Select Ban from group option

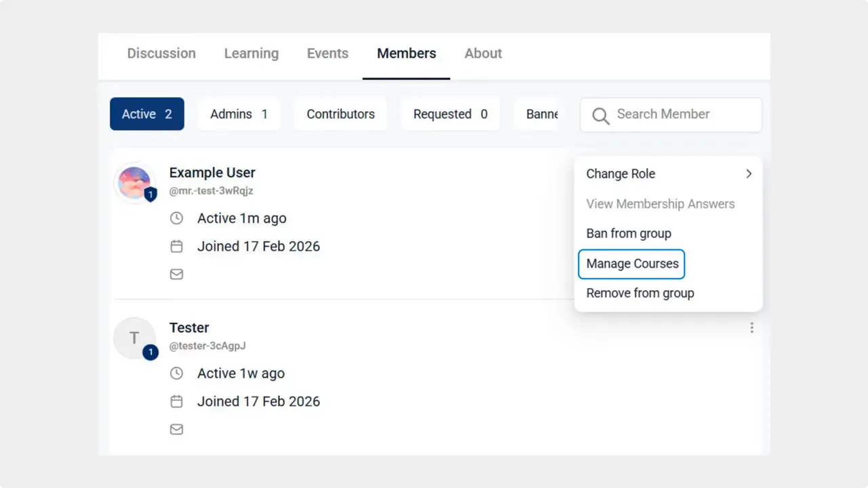click(629, 233)
